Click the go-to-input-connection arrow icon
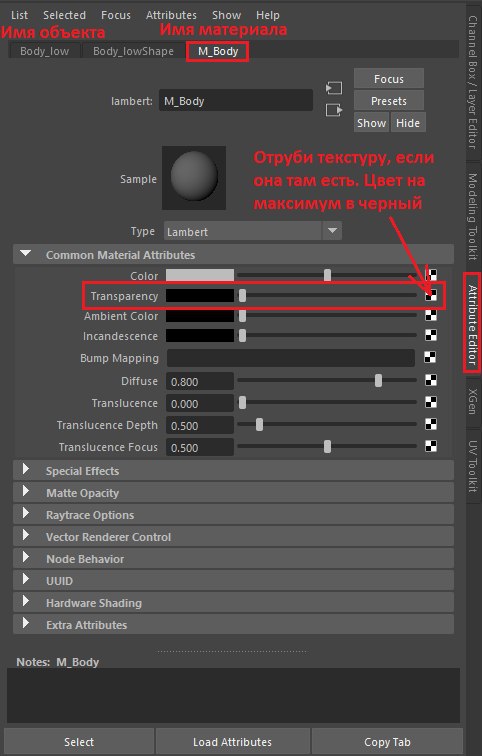This screenshot has height=756, width=482. coord(334,88)
